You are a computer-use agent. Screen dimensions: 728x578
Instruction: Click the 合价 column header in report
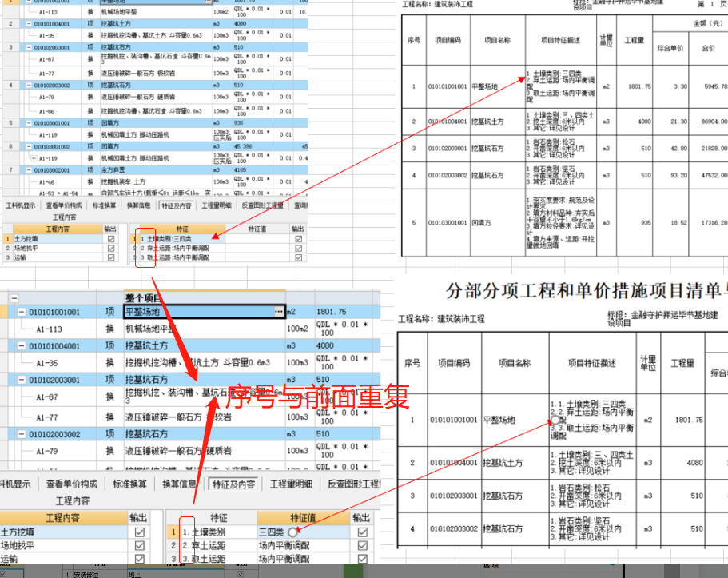pyautogui.click(x=709, y=48)
